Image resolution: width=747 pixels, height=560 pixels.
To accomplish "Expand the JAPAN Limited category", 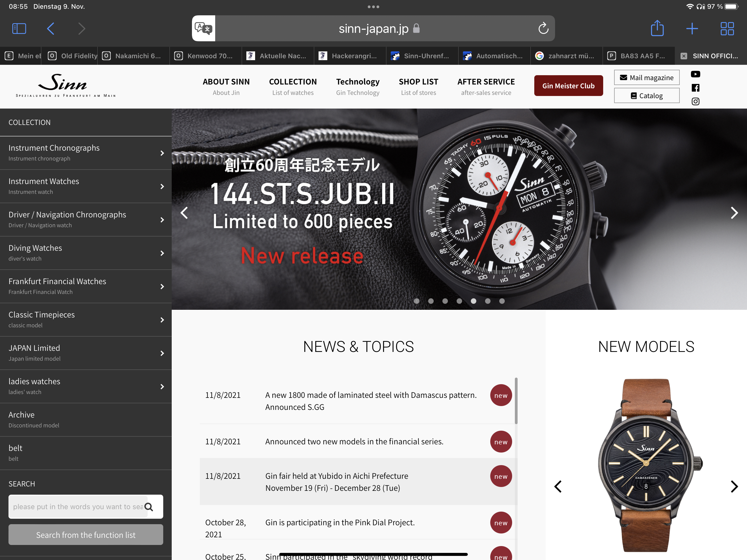I will tap(86, 353).
